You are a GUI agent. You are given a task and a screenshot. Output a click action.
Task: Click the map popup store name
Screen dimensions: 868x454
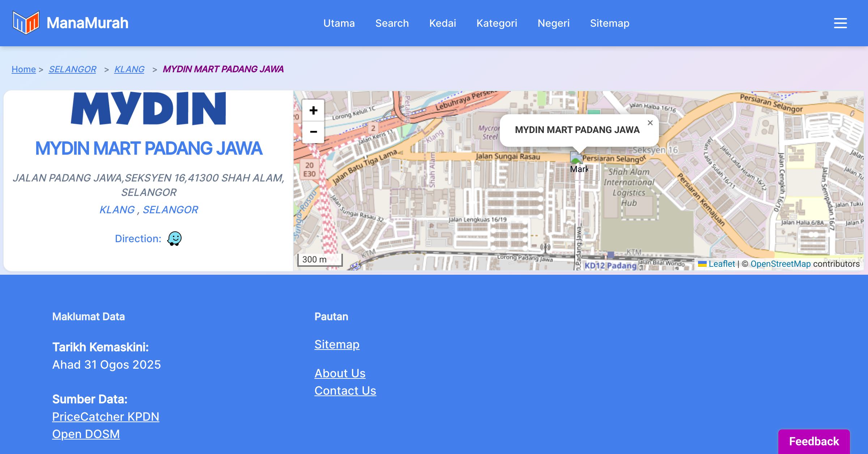(x=577, y=130)
